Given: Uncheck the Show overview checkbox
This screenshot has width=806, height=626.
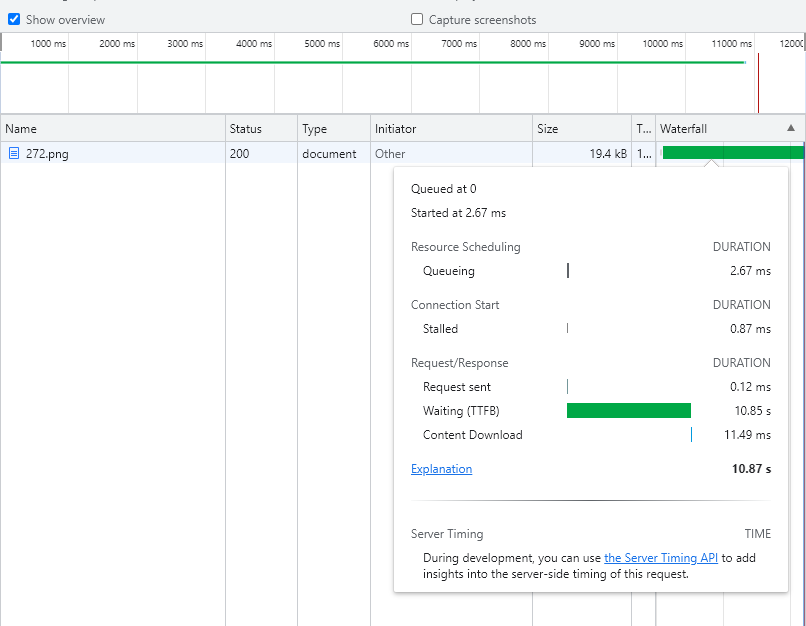Looking at the screenshot, I should tap(14, 20).
